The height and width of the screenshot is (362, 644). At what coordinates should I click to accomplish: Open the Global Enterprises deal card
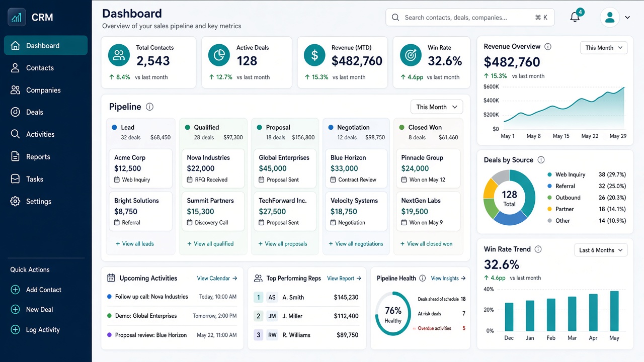tap(284, 168)
